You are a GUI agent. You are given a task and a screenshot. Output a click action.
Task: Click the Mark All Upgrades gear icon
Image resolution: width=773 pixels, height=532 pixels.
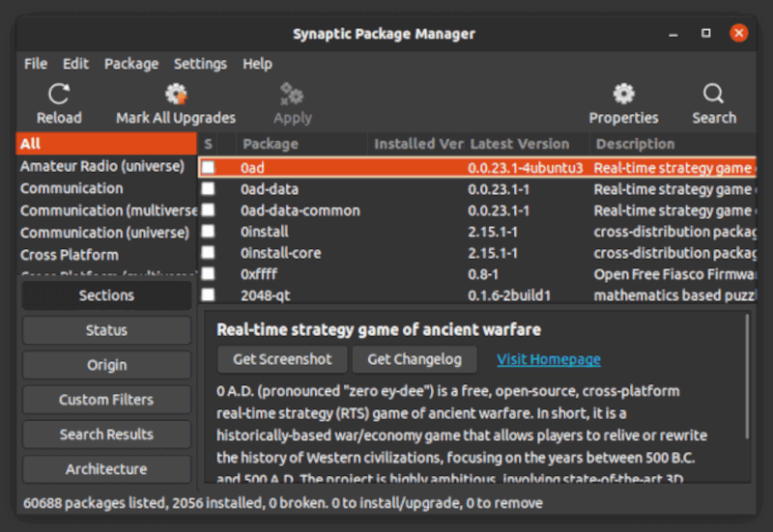pos(176,95)
